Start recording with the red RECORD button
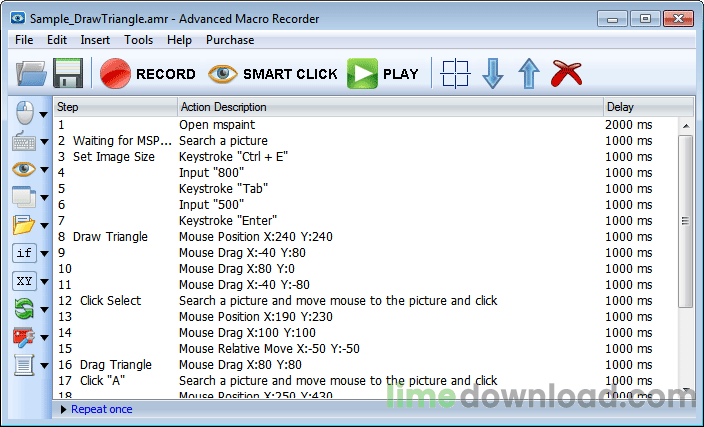This screenshot has width=704, height=427. (x=148, y=73)
